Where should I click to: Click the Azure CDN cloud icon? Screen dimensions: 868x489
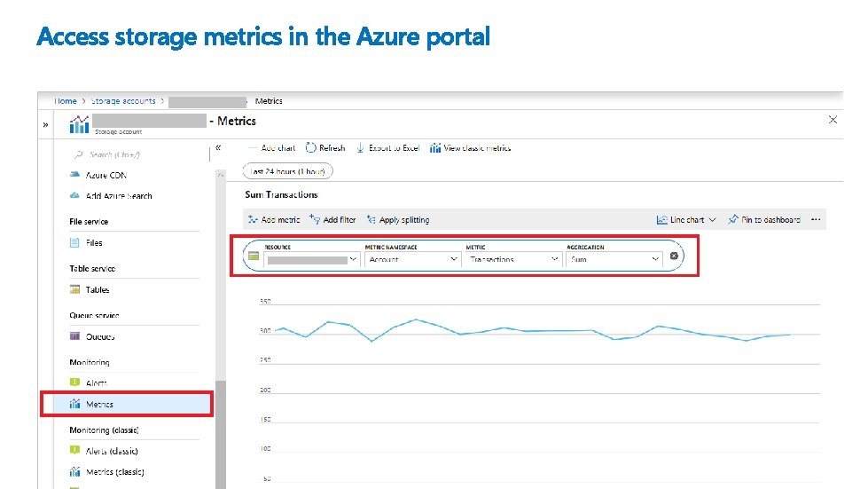[x=74, y=175]
